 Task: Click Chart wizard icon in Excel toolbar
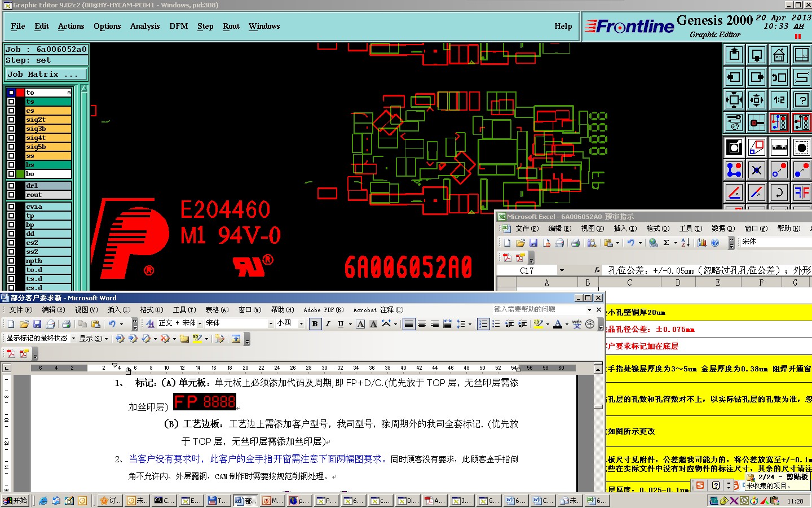702,243
